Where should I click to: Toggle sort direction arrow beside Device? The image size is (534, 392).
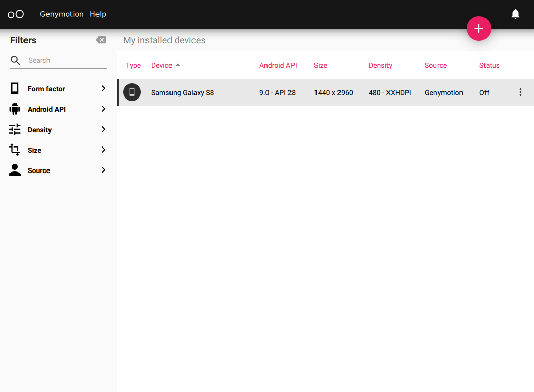(178, 65)
